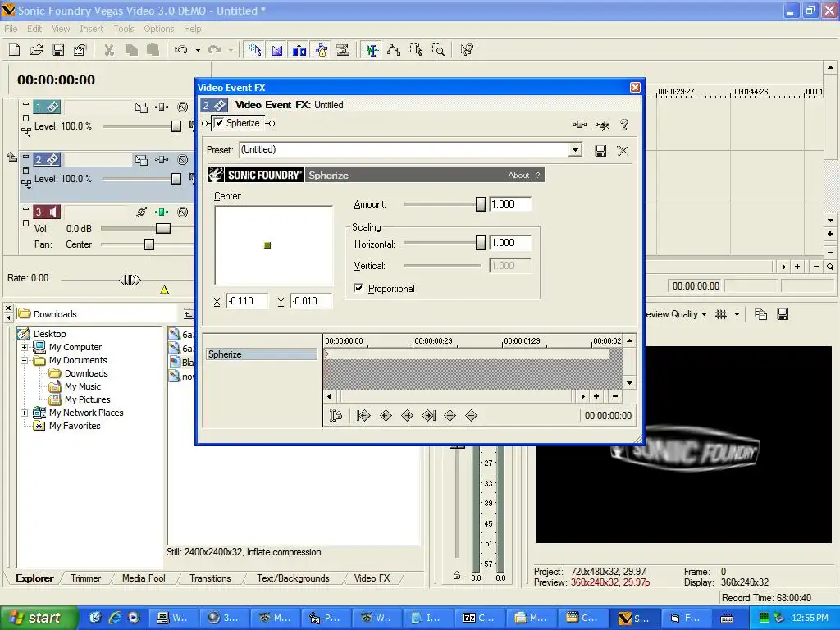
Task: Click the X center coordinate field
Action: click(x=247, y=301)
